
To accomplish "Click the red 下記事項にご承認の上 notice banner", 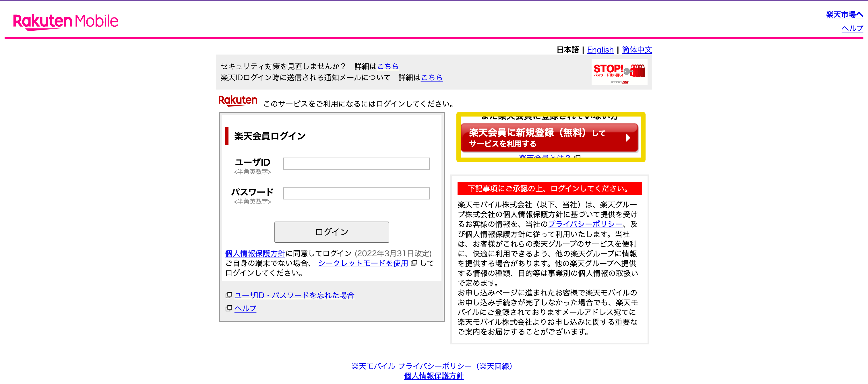I will pos(549,188).
